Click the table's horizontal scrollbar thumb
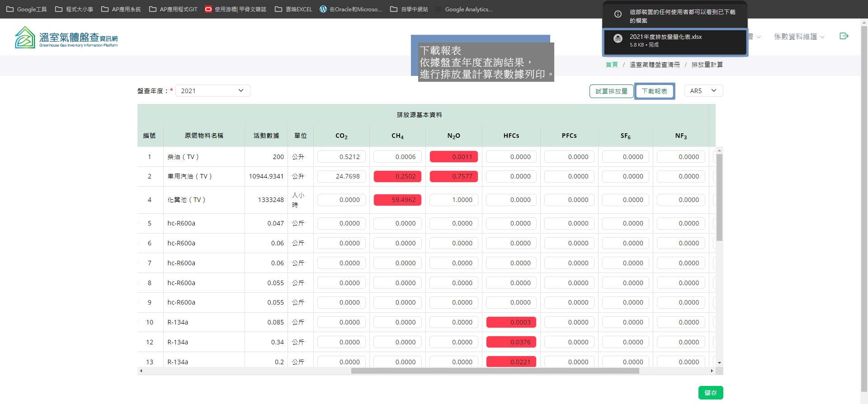Image resolution: width=868 pixels, height=404 pixels. click(x=495, y=371)
